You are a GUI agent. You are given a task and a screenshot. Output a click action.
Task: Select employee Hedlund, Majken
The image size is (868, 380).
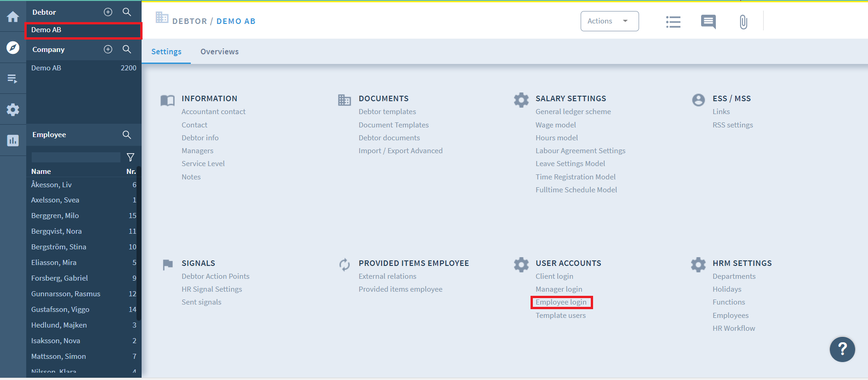click(x=84, y=325)
